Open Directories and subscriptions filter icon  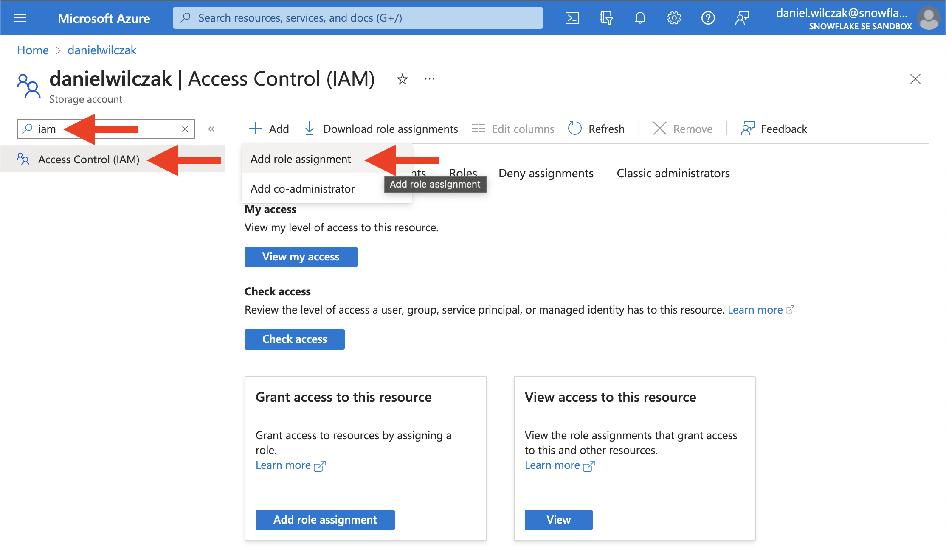[x=606, y=18]
